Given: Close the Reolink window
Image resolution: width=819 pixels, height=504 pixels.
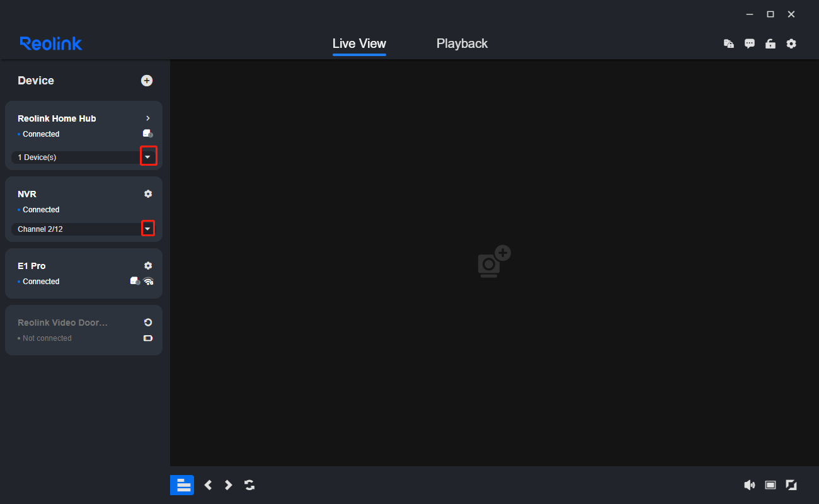Looking at the screenshot, I should pyautogui.click(x=791, y=14).
